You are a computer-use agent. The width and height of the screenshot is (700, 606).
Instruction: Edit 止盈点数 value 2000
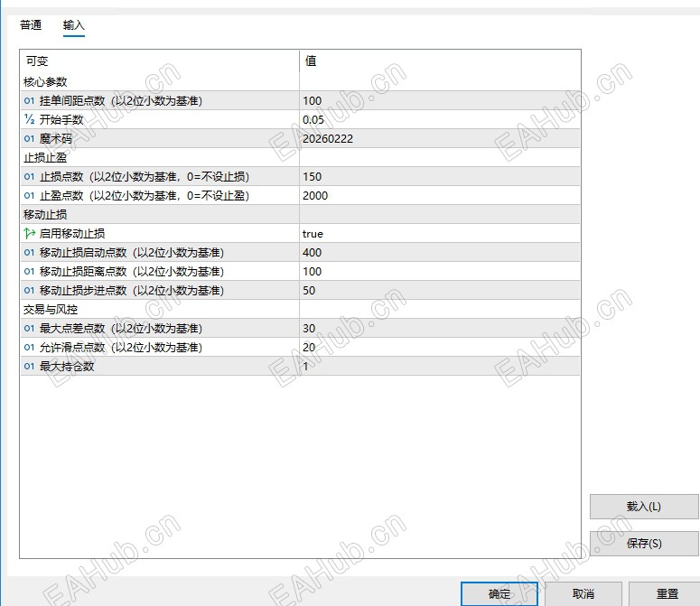440,195
